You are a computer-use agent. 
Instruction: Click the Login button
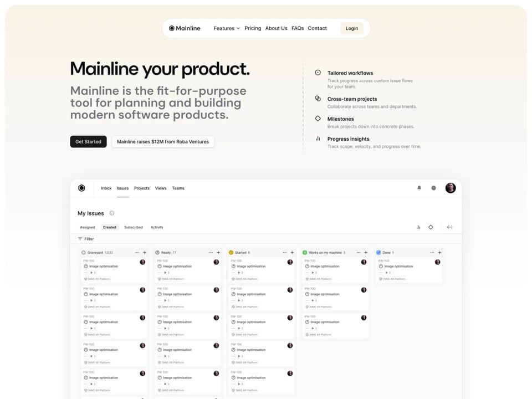coord(351,28)
